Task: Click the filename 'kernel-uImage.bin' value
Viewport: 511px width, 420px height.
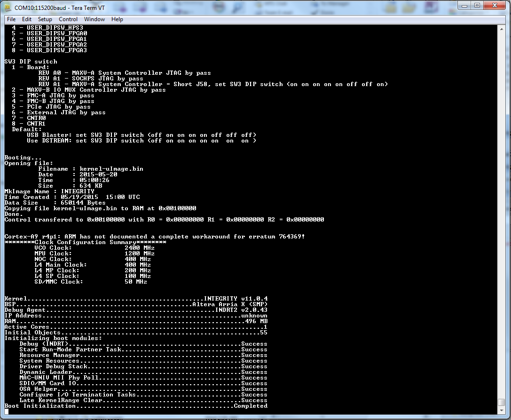Action: (x=111, y=169)
